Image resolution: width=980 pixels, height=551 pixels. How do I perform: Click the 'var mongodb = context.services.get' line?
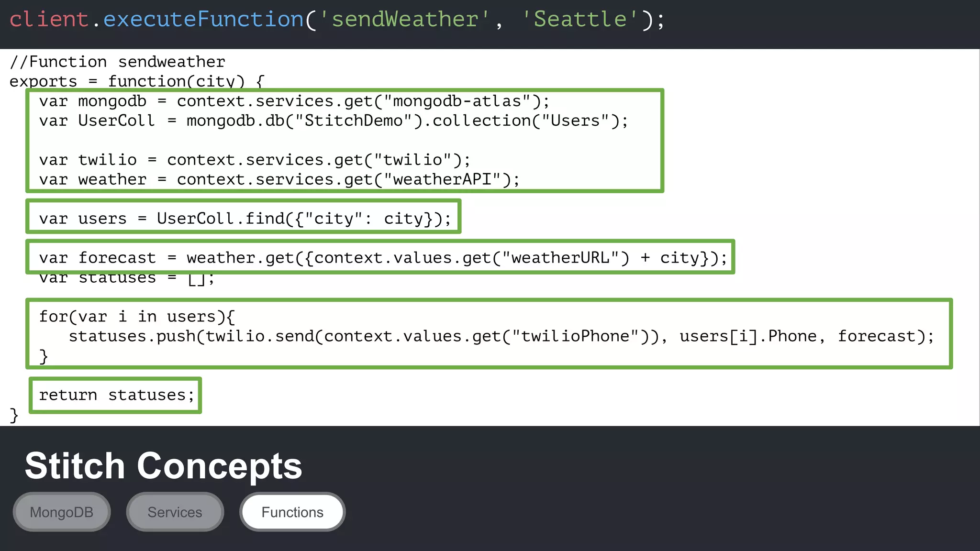[x=294, y=101]
